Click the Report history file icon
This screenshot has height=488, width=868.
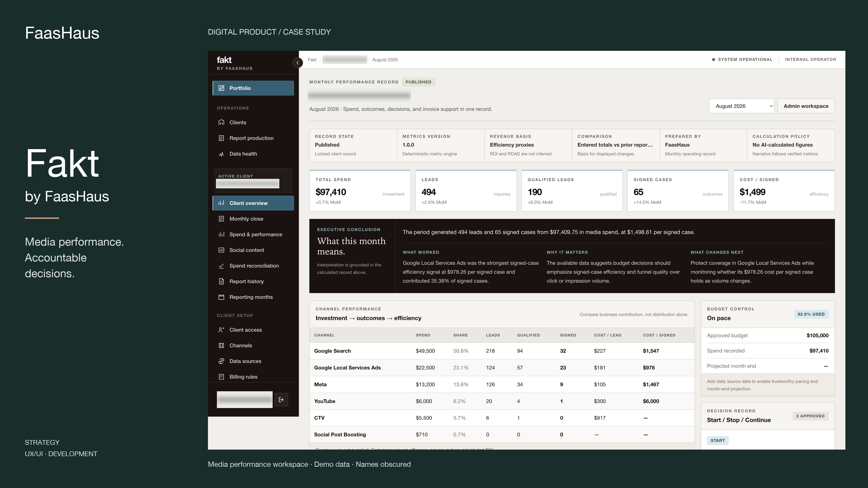tap(221, 282)
